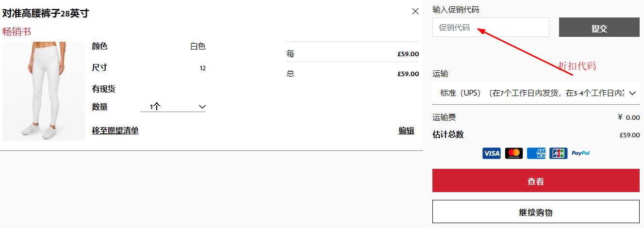Click the Mastercard payment icon
This screenshot has height=228, width=644.
pos(514,153)
